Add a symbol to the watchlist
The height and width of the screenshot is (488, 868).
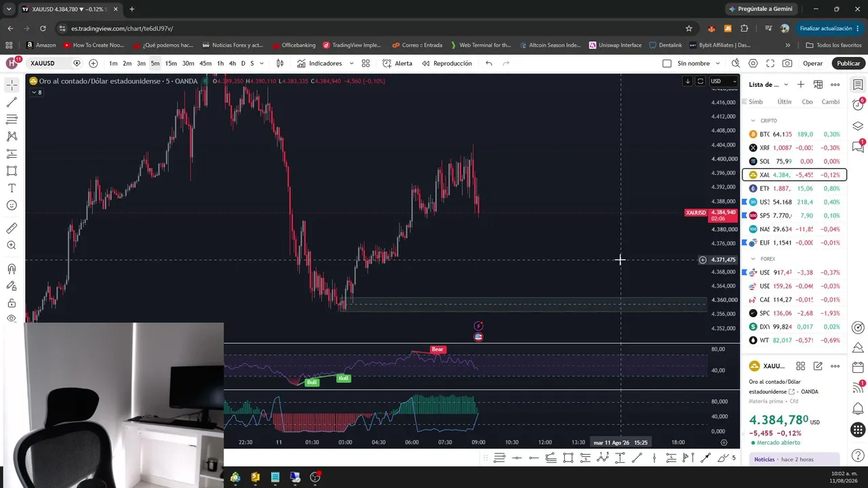coord(801,85)
